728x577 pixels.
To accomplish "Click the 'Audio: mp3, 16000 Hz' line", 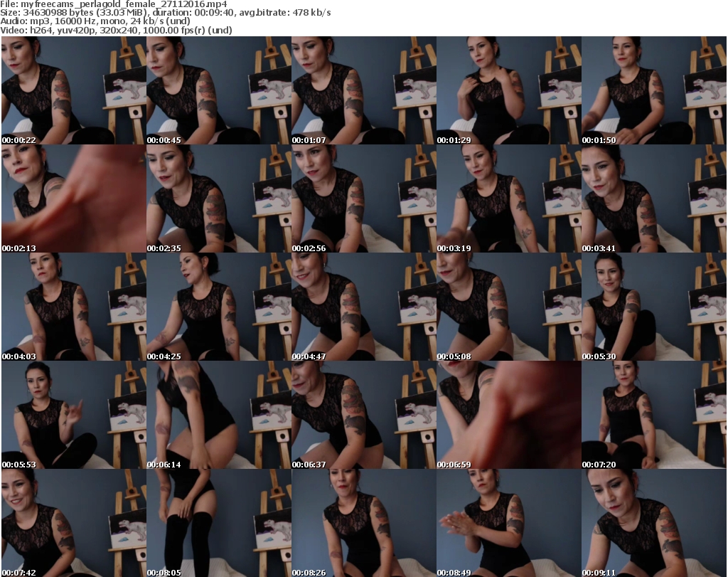I will (95, 21).
